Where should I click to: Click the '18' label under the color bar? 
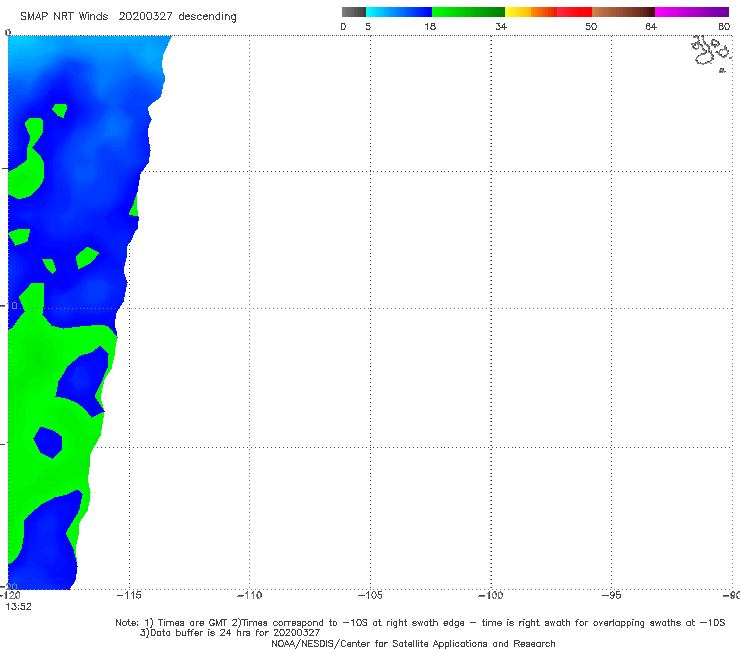(430, 26)
